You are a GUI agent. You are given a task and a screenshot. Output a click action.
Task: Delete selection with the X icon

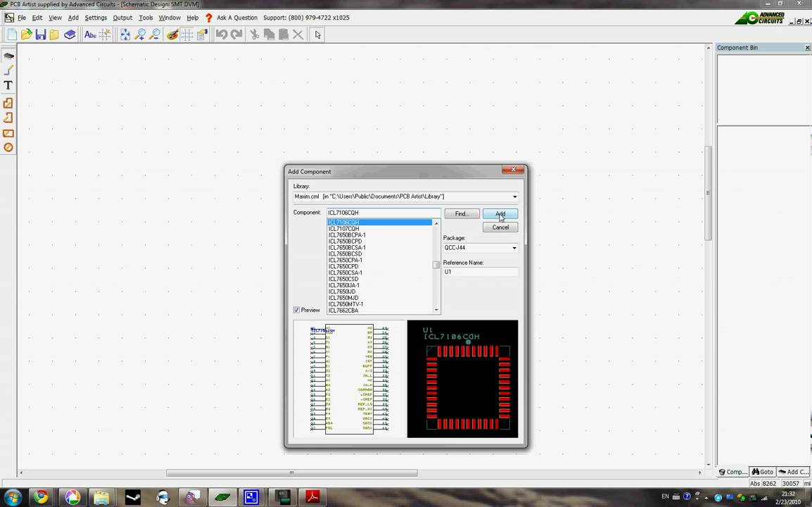(x=298, y=35)
